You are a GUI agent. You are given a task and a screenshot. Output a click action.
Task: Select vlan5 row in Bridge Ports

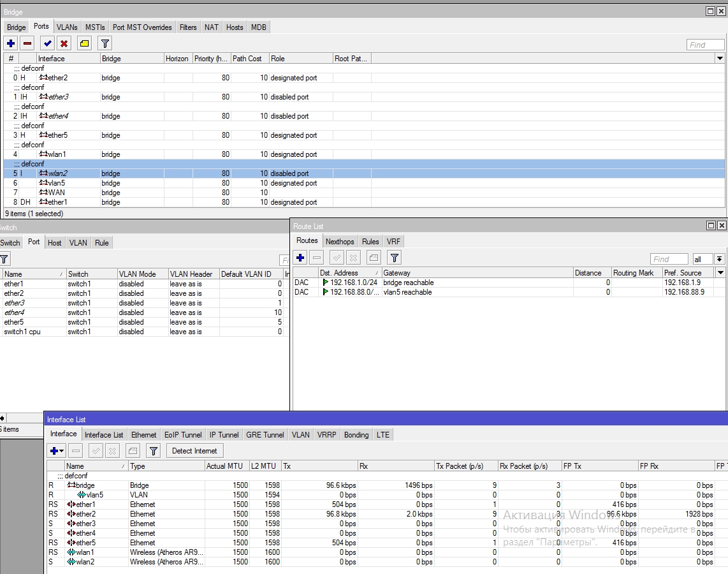[364, 183]
